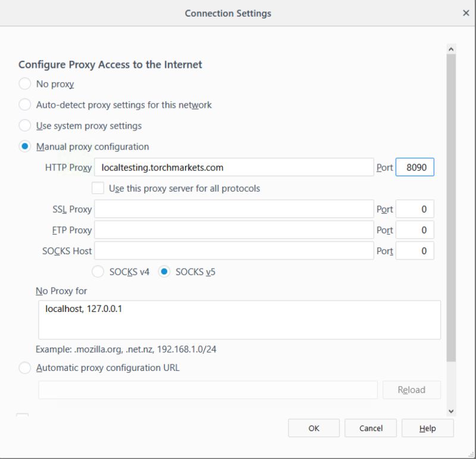The image size is (476, 459).
Task: Switch to SOCKS v4
Action: [x=98, y=271]
